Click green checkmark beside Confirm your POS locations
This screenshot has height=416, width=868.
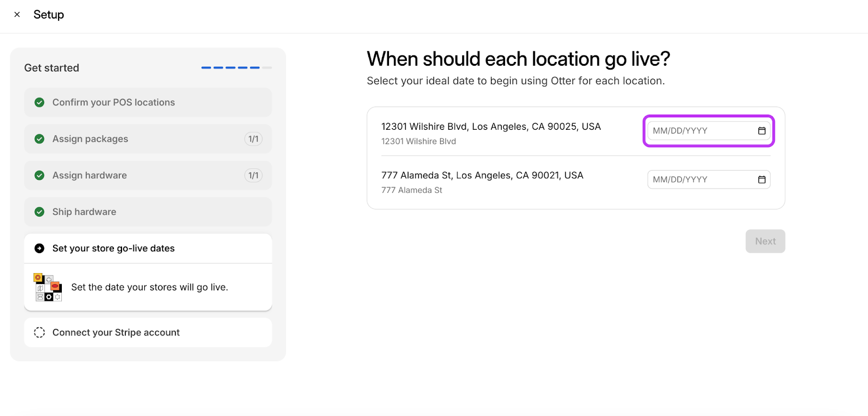point(40,103)
